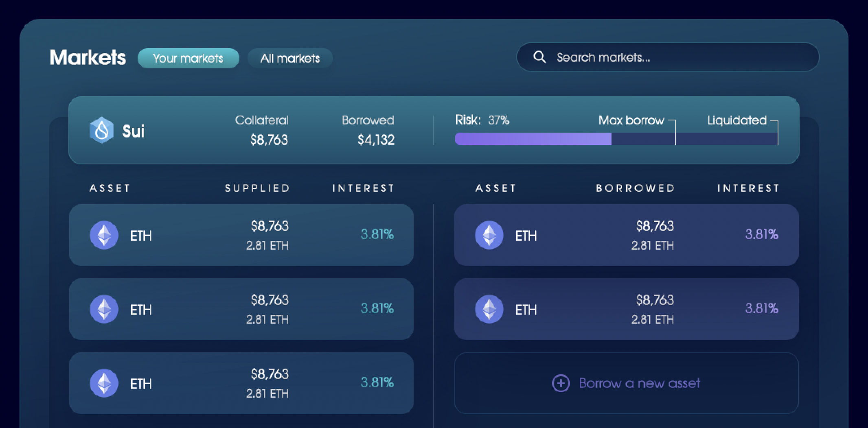Click the Liquidated marker label

pos(737,120)
